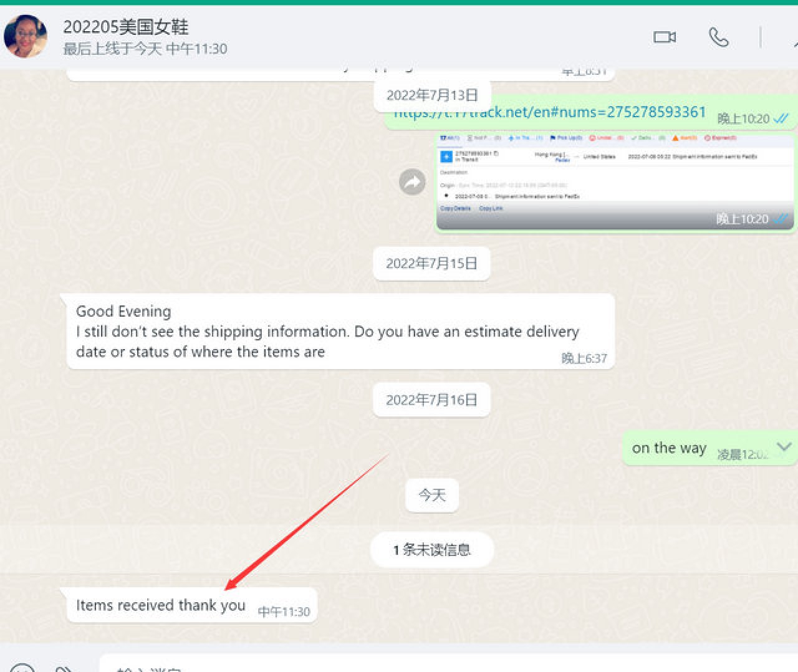The image size is (798, 672).
Task: Click the 今天 date label
Action: coord(431,495)
